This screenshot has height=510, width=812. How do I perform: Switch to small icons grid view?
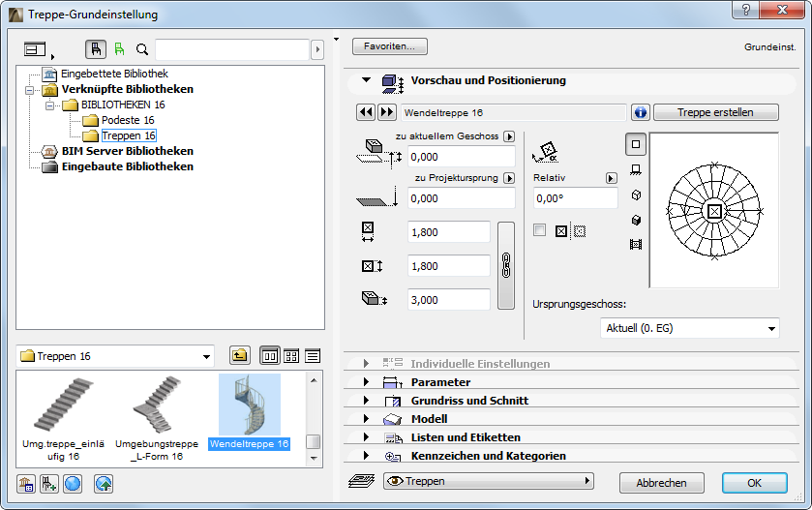coord(291,356)
